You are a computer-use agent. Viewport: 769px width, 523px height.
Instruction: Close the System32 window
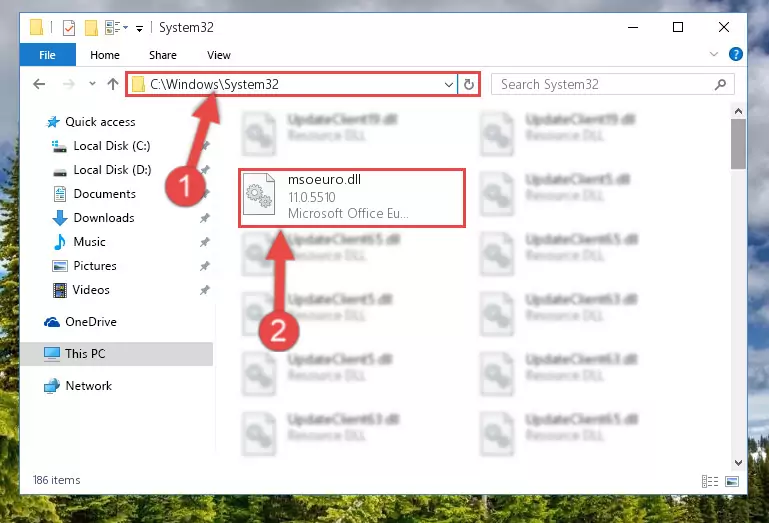(x=723, y=27)
